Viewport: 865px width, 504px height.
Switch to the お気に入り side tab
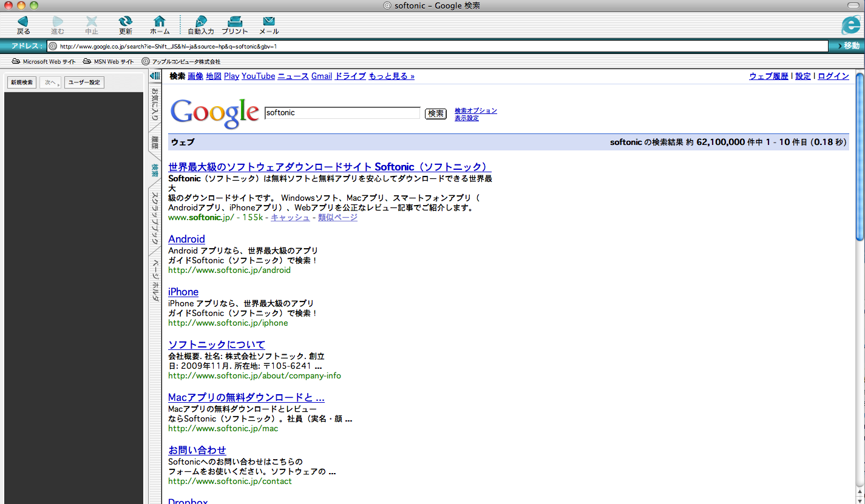155,104
